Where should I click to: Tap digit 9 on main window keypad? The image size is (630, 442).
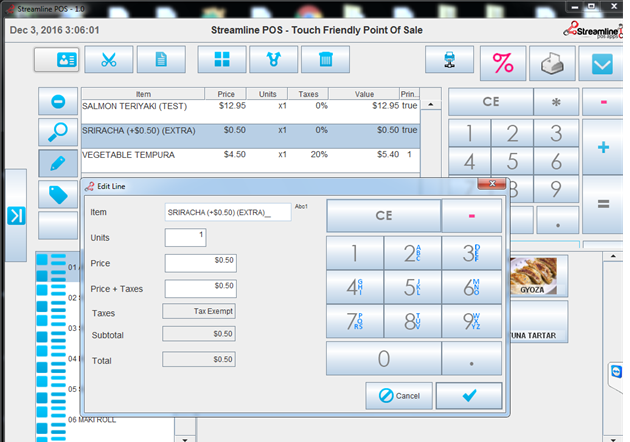[x=556, y=189]
